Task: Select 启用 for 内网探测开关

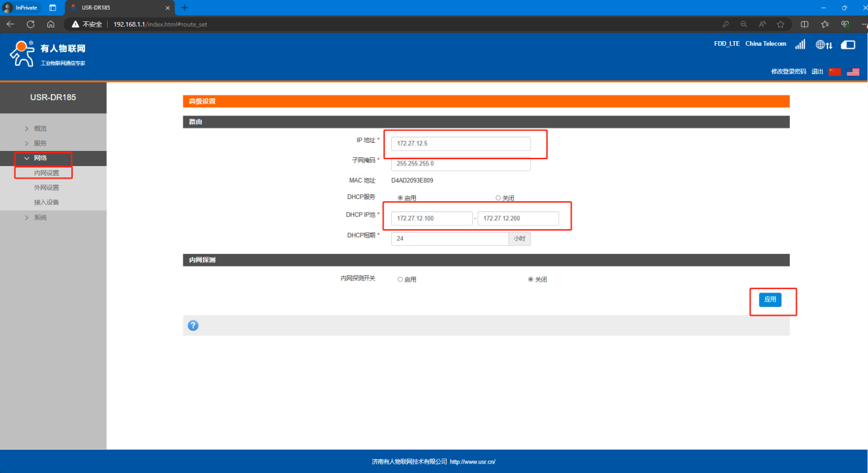Action: coord(401,279)
